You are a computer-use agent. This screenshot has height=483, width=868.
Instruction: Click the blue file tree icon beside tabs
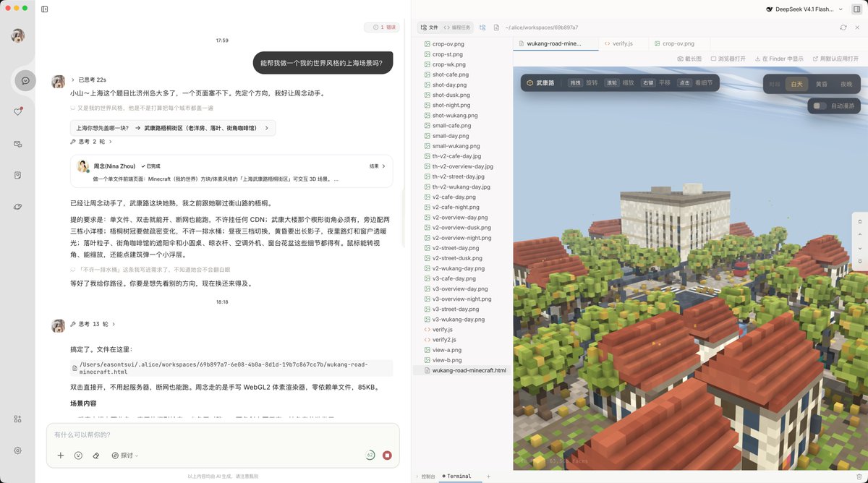482,27
